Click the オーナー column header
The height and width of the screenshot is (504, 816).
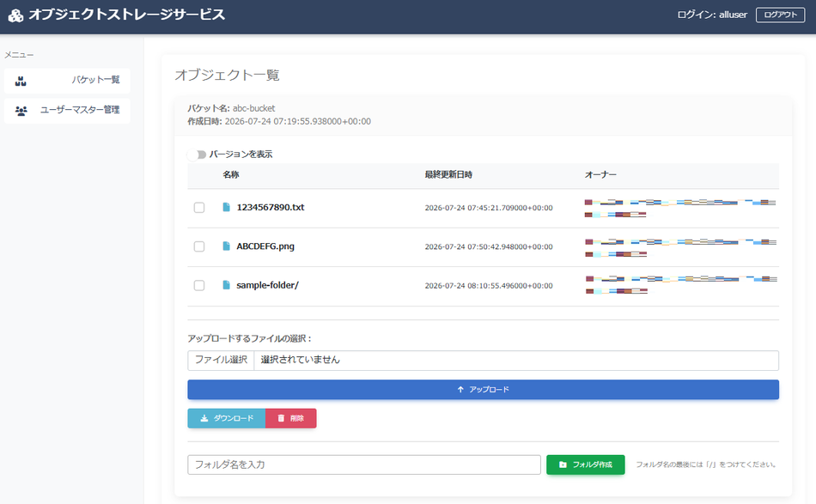(600, 175)
